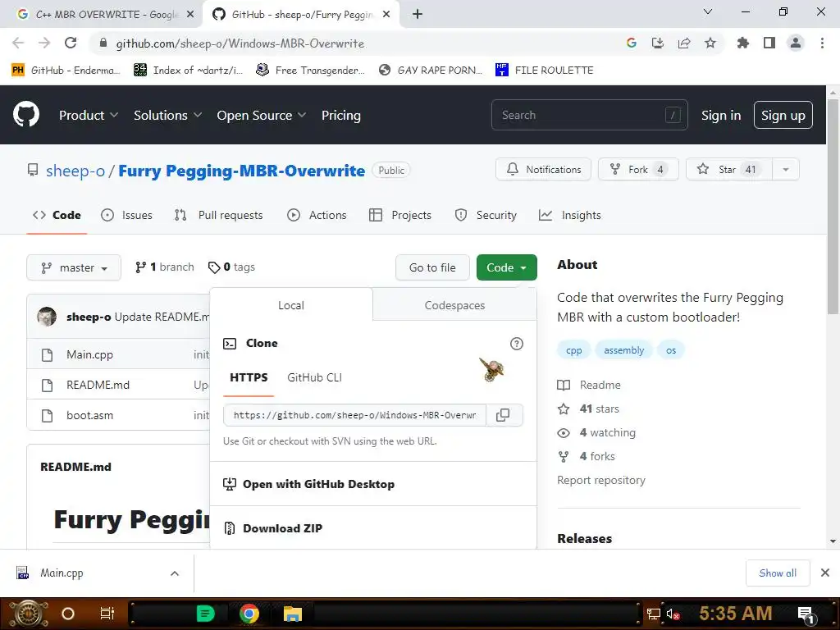Click the browser forward arrow
This screenshot has width=840, height=630.
click(44, 43)
